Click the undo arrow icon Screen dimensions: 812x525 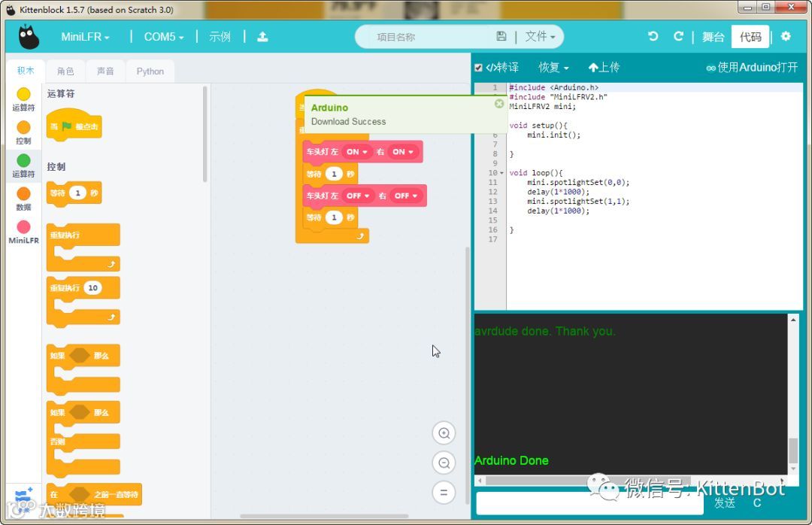pyautogui.click(x=653, y=36)
